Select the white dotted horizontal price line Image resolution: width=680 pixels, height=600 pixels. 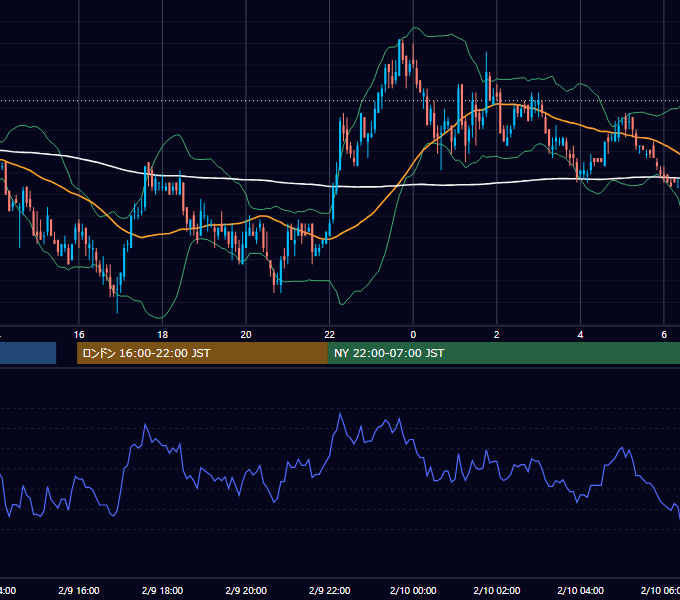click(340, 101)
